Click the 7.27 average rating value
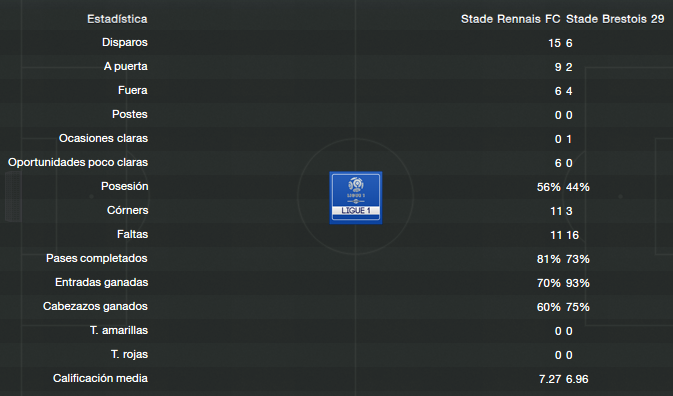Viewport: 673px width, 396px height. [x=550, y=379]
